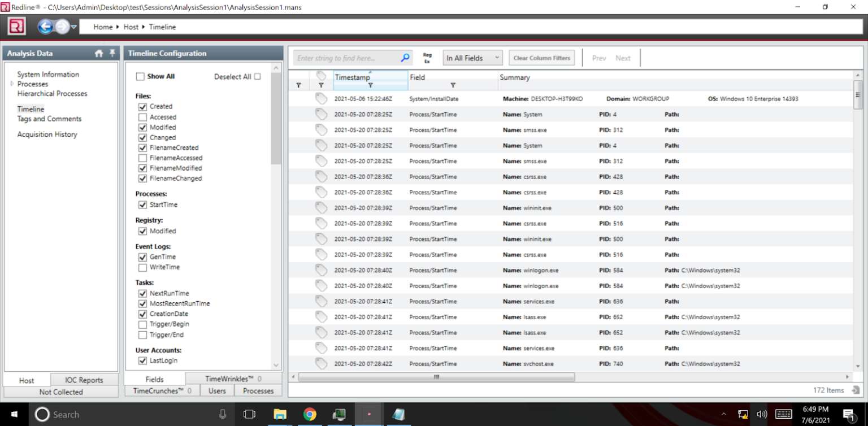The image size is (868, 426).
Task: Enable RegEx search mode
Action: tap(427, 57)
